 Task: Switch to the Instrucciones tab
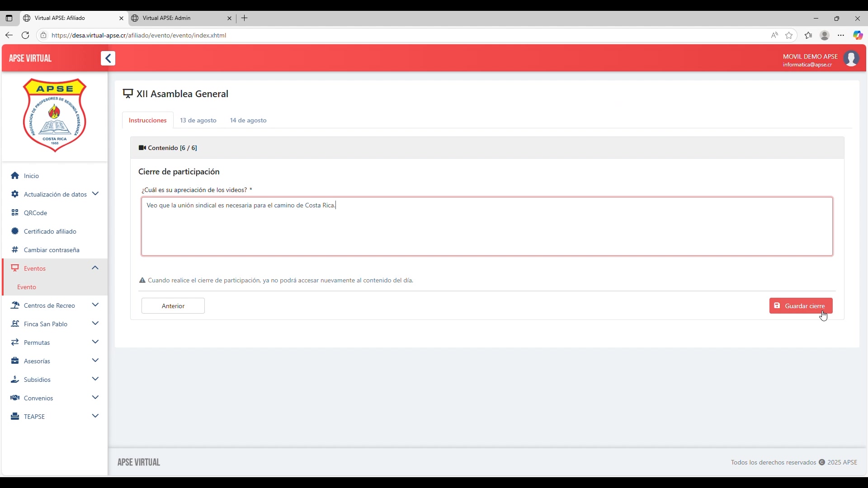pyautogui.click(x=148, y=120)
